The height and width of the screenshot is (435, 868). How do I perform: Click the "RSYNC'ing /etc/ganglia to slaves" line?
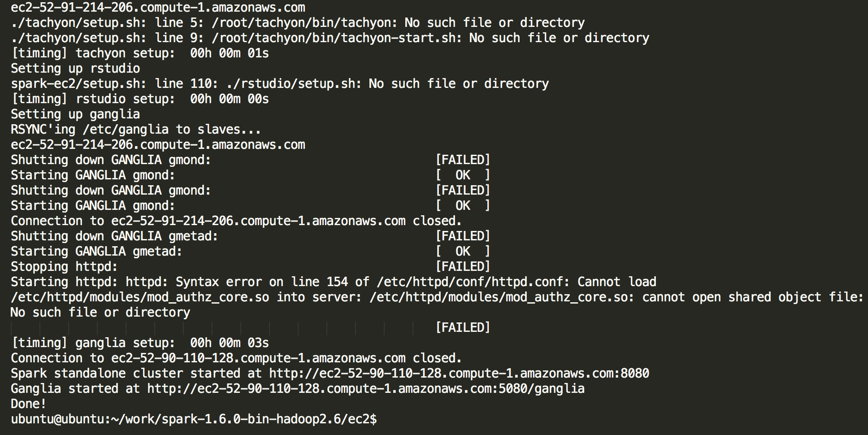136,130
